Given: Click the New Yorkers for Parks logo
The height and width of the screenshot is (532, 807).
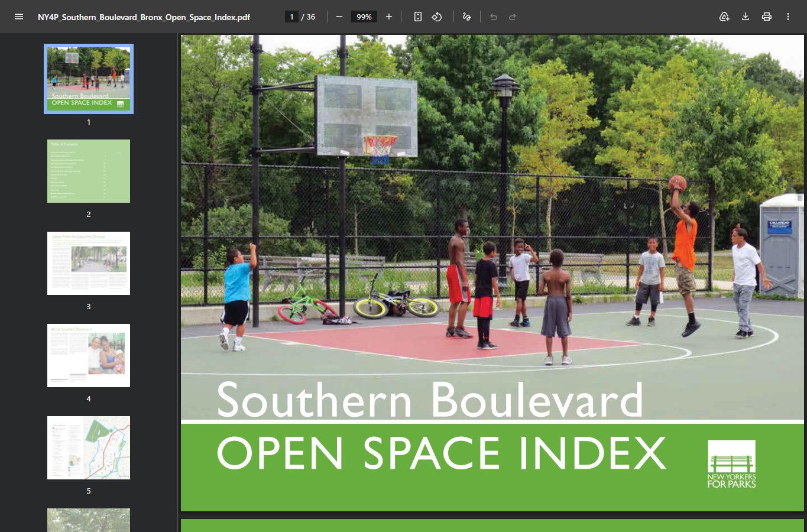Looking at the screenshot, I should (x=731, y=464).
